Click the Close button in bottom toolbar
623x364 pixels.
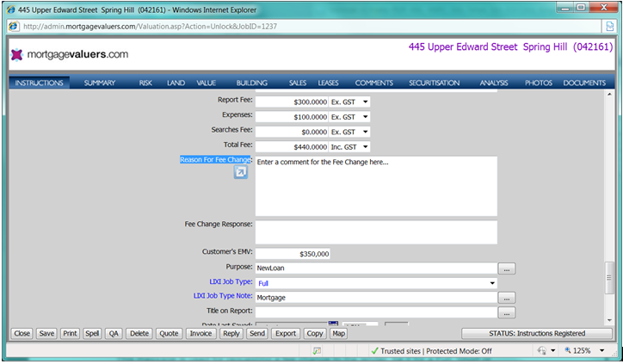pos(22,333)
